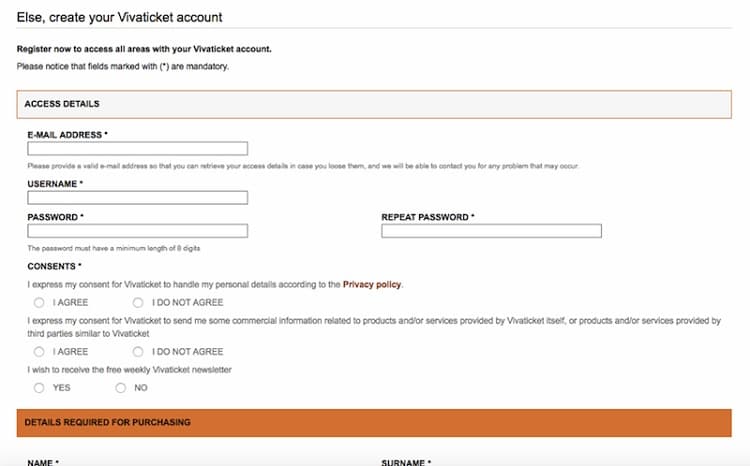Choose I DO NOT AGREE for commercial information
750x466 pixels.
pyautogui.click(x=138, y=352)
